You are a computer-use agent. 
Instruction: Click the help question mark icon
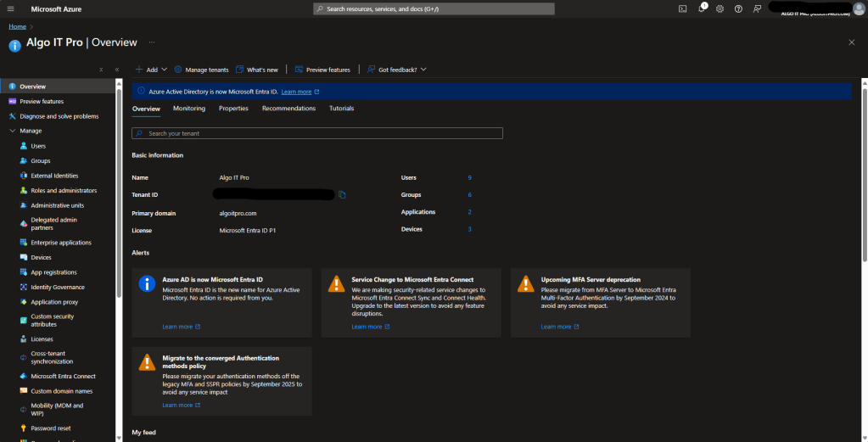point(738,8)
